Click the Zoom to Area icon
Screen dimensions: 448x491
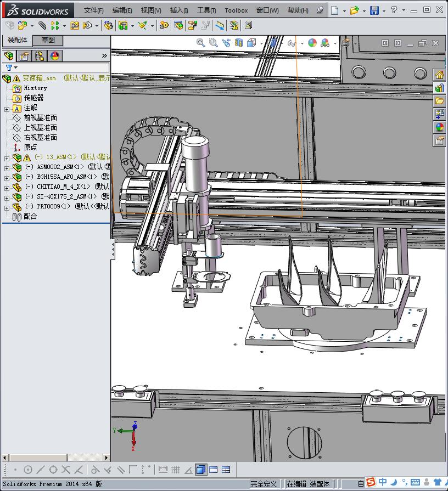click(x=214, y=43)
